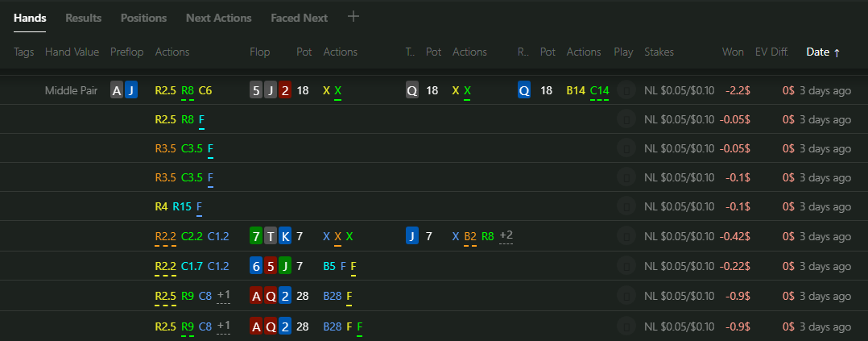Click the blue Jack turn card

pos(412,237)
